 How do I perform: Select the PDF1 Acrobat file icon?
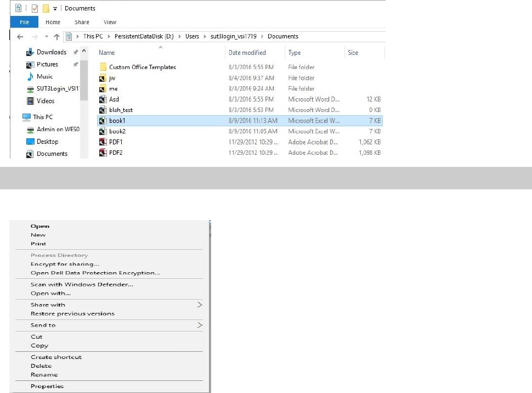pos(103,142)
